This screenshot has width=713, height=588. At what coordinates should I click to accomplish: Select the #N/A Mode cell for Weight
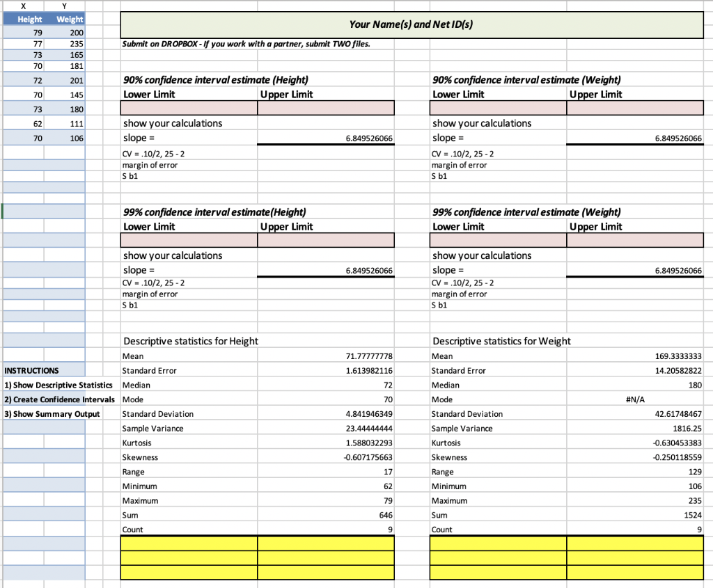635,399
